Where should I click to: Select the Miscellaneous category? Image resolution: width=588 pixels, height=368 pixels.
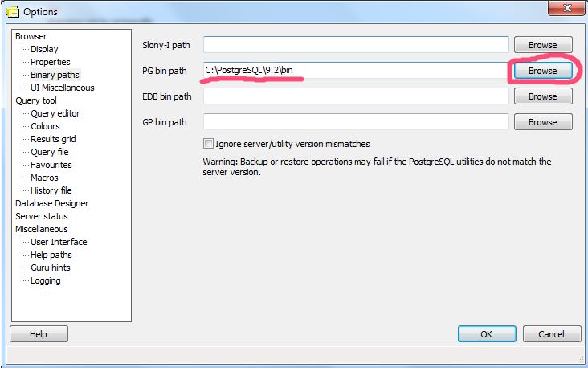click(x=42, y=229)
